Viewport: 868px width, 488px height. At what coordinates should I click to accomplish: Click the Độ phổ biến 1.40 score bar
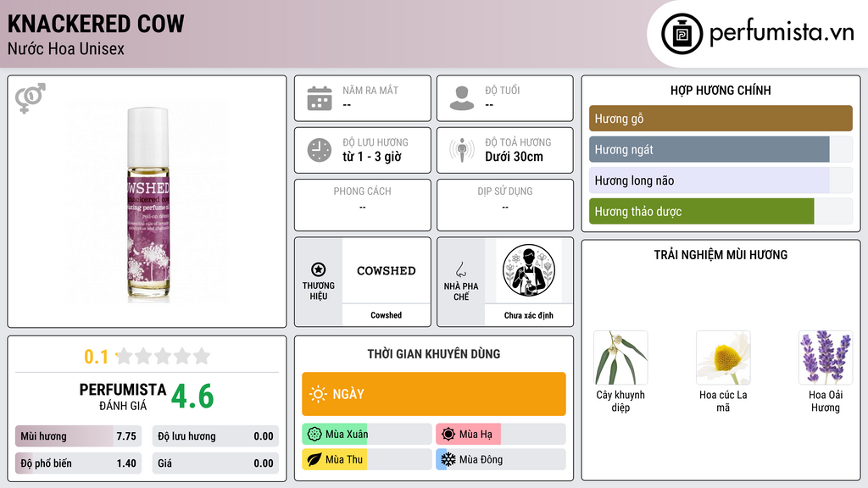tap(78, 463)
